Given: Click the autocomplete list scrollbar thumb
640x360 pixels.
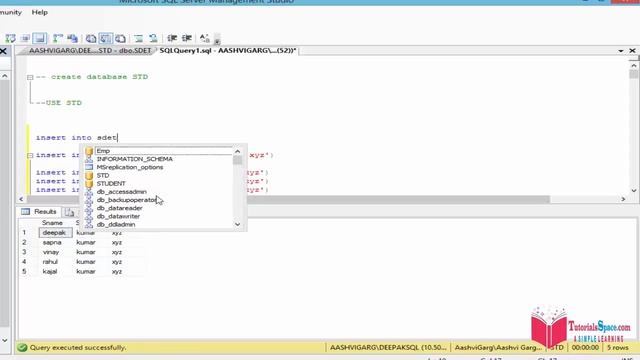Looking at the screenshot, I should 238,160.
